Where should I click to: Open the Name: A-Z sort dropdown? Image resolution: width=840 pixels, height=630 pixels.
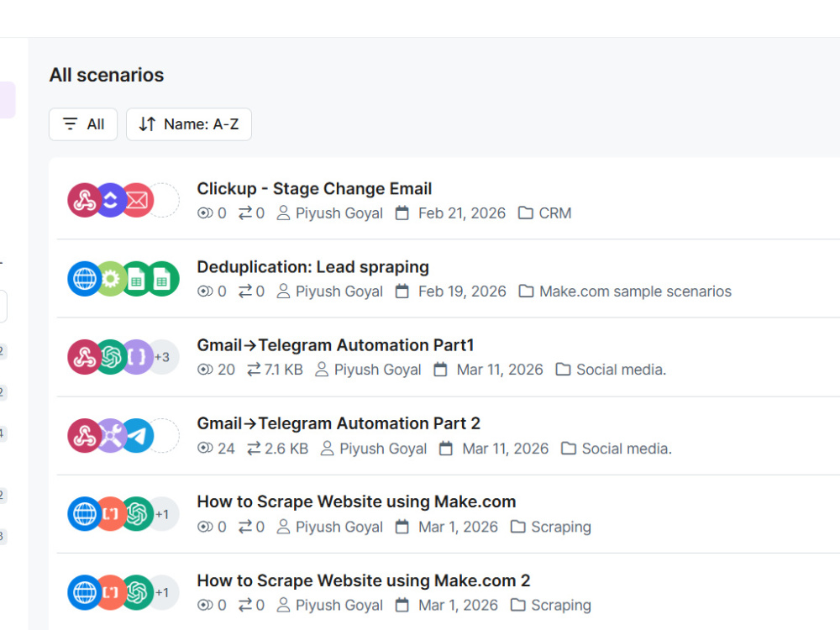pos(188,124)
